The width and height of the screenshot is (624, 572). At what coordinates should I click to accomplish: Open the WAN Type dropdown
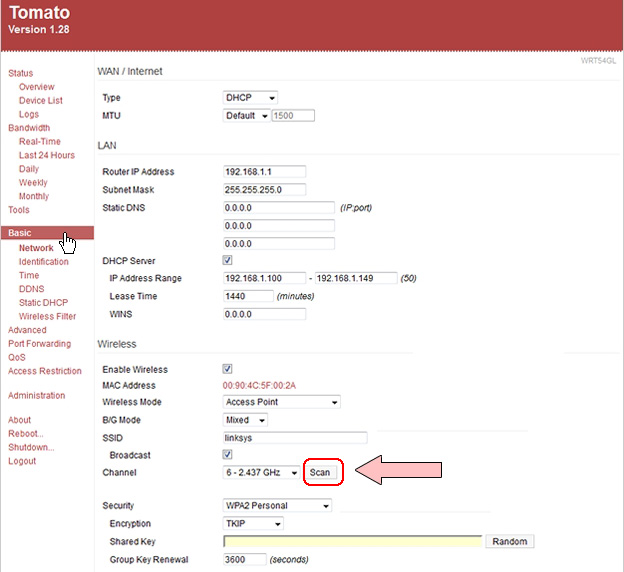tap(250, 98)
